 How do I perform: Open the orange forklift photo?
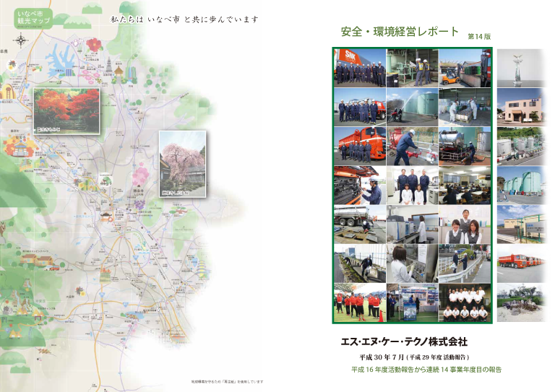click(x=465, y=68)
